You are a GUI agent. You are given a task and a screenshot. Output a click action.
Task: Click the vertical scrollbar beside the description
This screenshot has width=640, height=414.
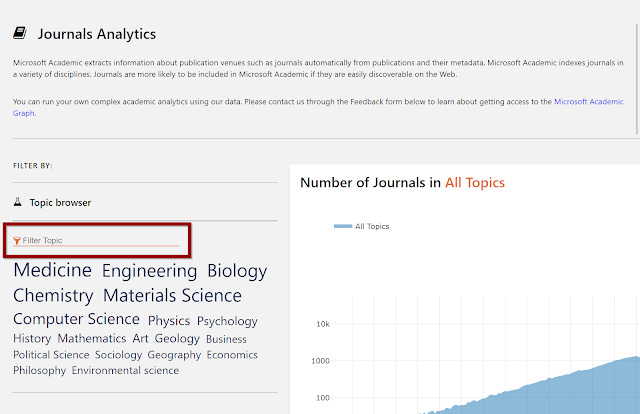[637, 78]
